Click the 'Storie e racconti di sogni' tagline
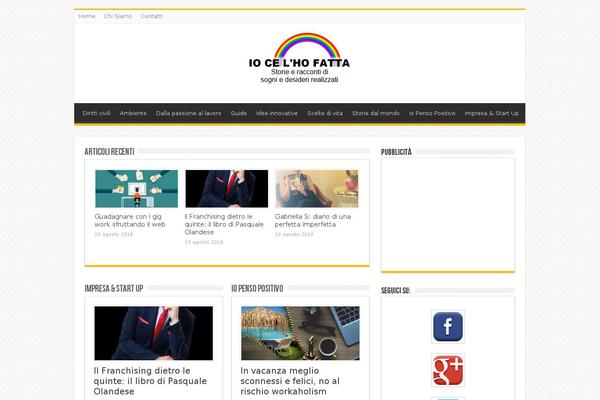 coord(299,76)
